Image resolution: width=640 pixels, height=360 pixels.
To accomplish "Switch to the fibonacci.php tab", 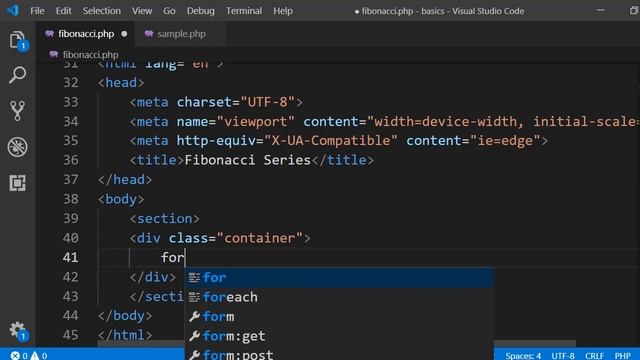I will click(x=86, y=34).
